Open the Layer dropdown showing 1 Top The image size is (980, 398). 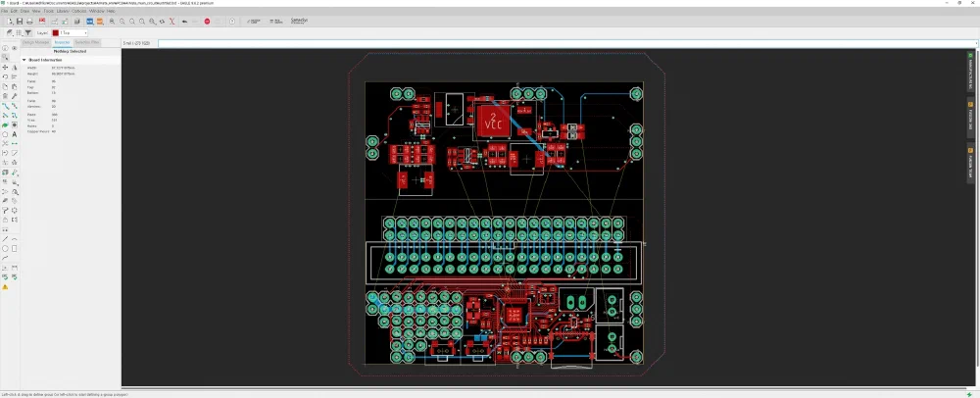tap(72, 32)
